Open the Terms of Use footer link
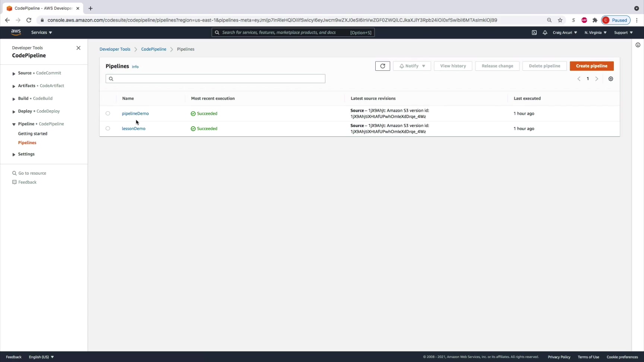Viewport: 644px width, 362px height. [x=588, y=357]
